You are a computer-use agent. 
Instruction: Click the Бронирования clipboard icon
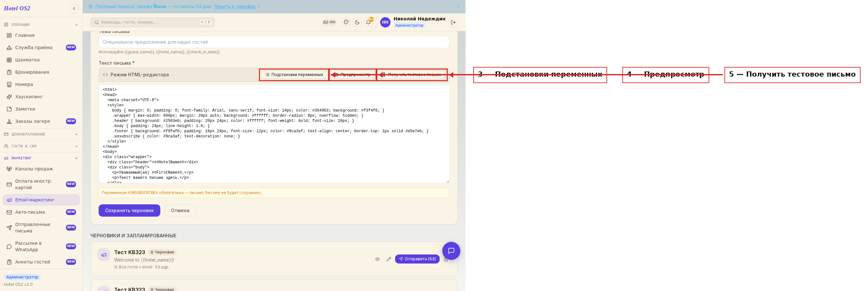(9, 72)
